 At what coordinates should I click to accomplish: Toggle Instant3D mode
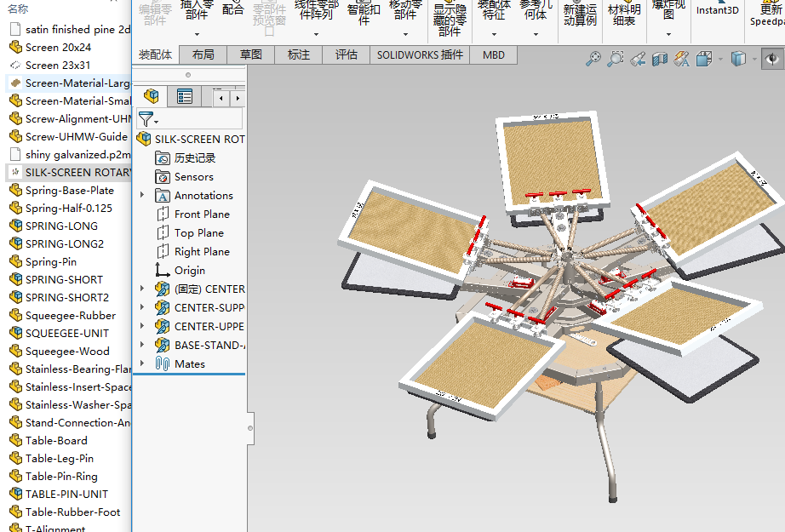tap(717, 11)
